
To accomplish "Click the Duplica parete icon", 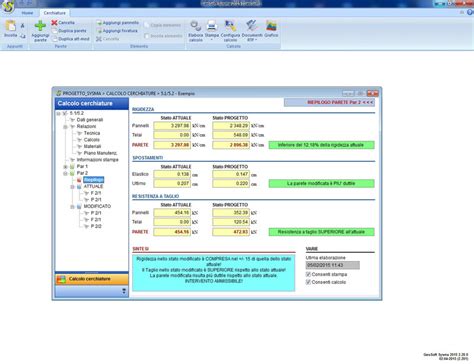I will pos(54,31).
